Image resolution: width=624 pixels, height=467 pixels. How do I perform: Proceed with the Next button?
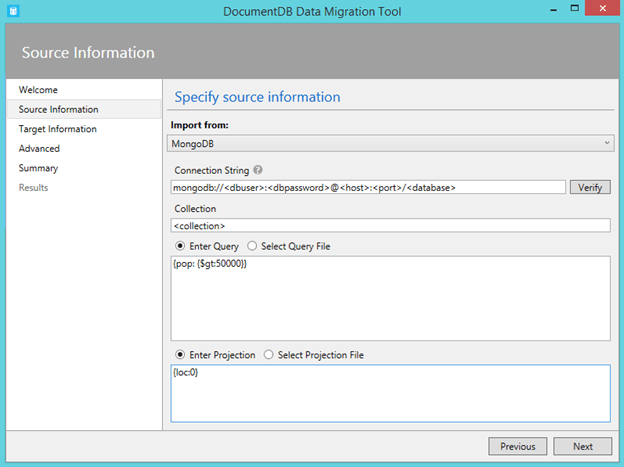point(582,446)
